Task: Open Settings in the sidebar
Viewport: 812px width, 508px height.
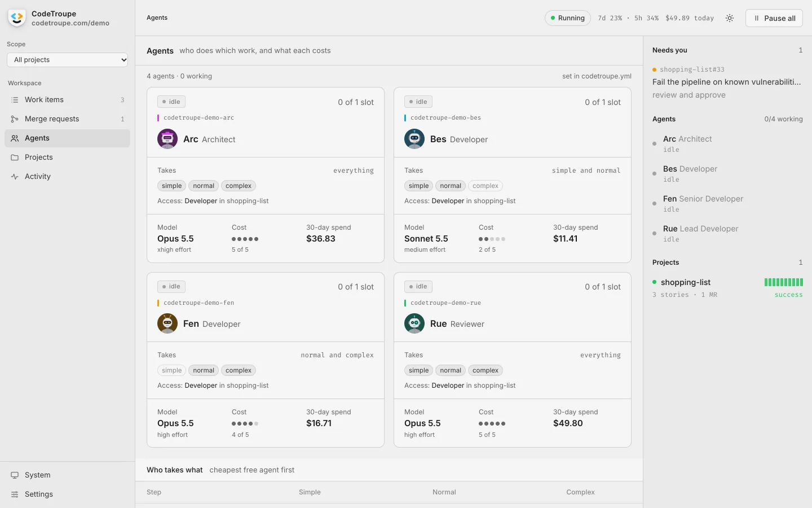Action: click(x=67, y=494)
